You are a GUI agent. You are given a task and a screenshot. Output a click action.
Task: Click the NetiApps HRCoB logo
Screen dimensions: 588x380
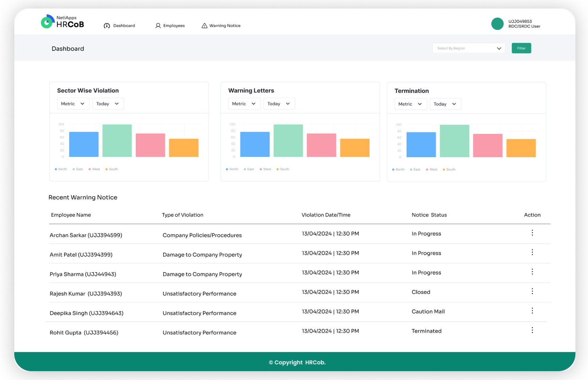(x=62, y=21)
